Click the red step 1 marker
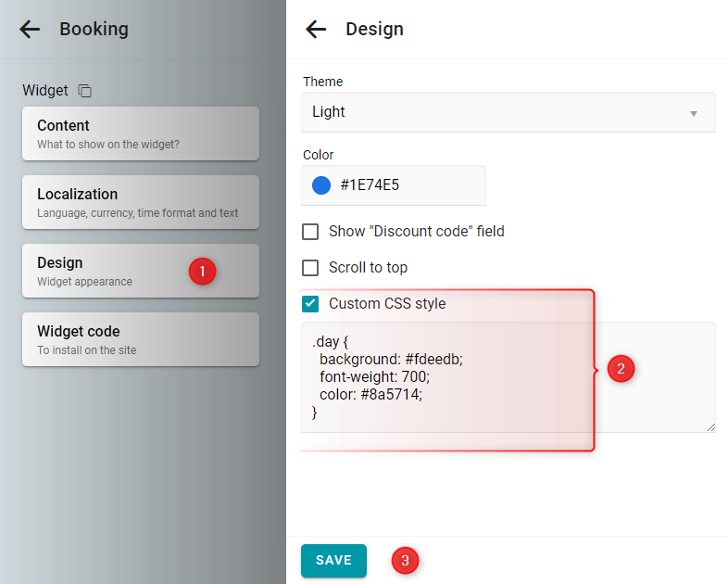 (x=202, y=271)
